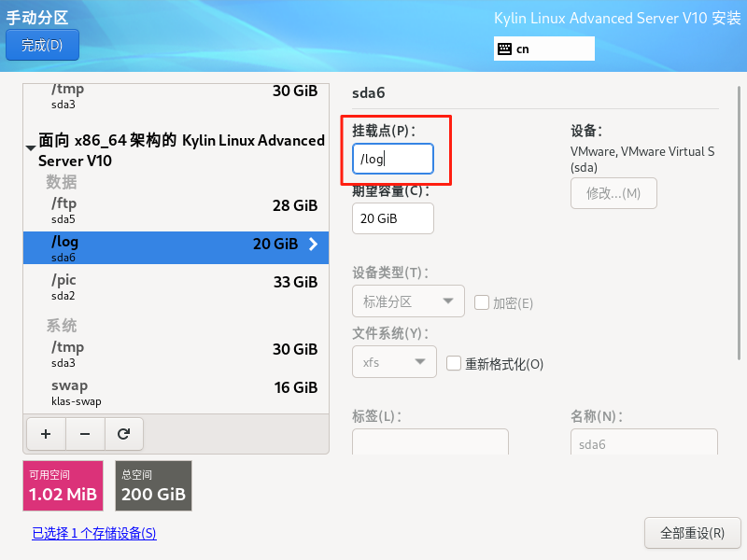Click the 挂载点 mount point field containing /log
Viewport: 747px width, 560px height.
393,159
